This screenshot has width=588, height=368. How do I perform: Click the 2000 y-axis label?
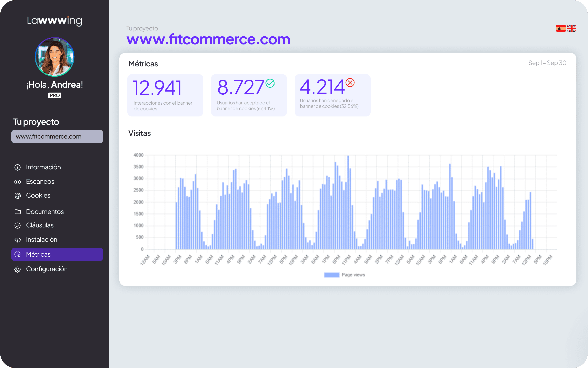[x=139, y=202]
